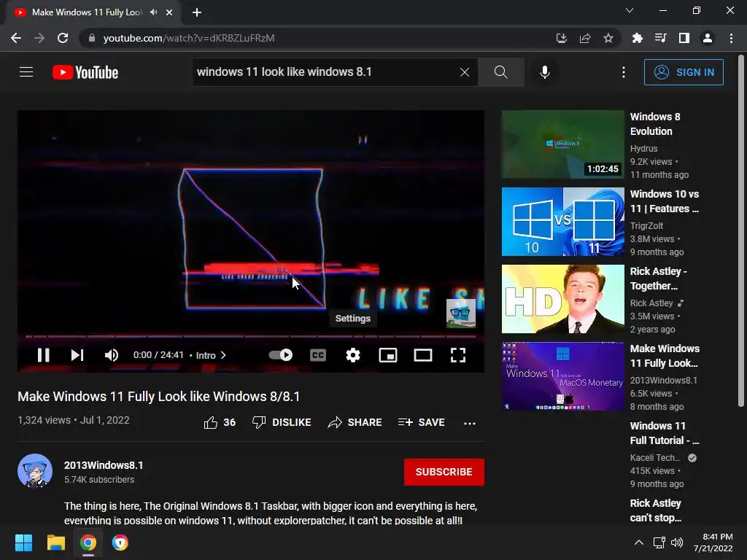Clear the search box with X

coord(465,72)
